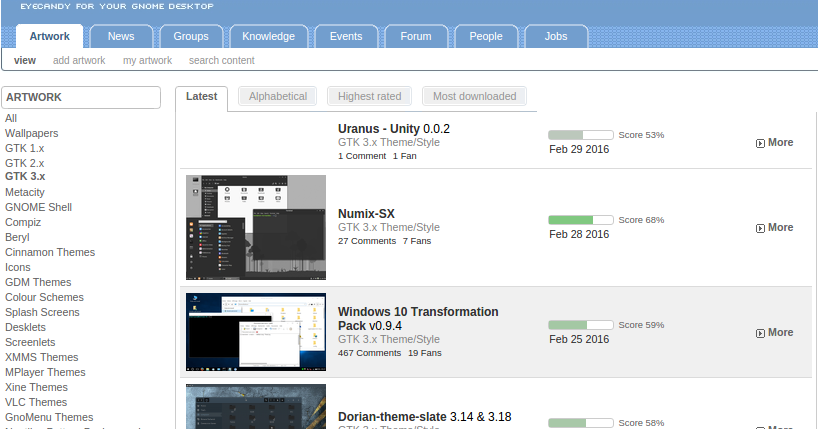Click Feb 28 2016 date text
The image size is (818, 429).
coord(579,234)
